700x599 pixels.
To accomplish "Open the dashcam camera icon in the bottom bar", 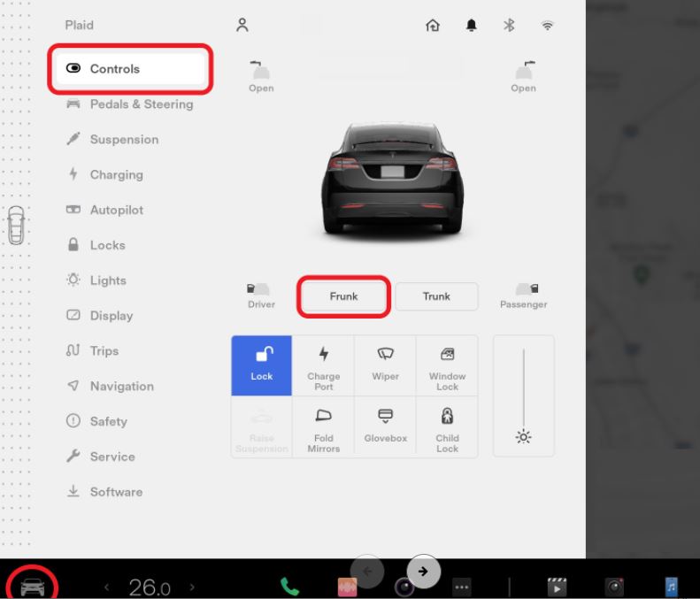I will click(x=614, y=586).
